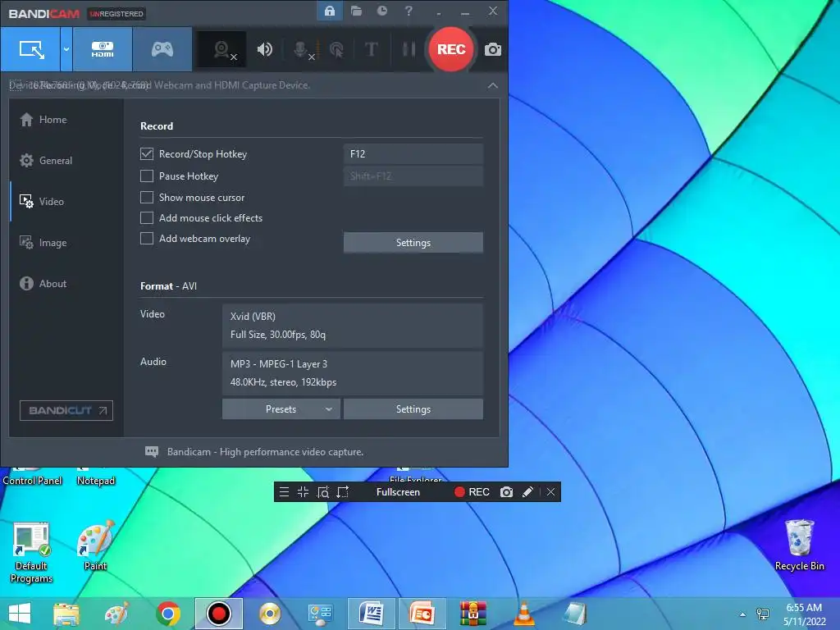The height and width of the screenshot is (630, 840).
Task: Take screenshot with camera icon
Action: tap(493, 50)
